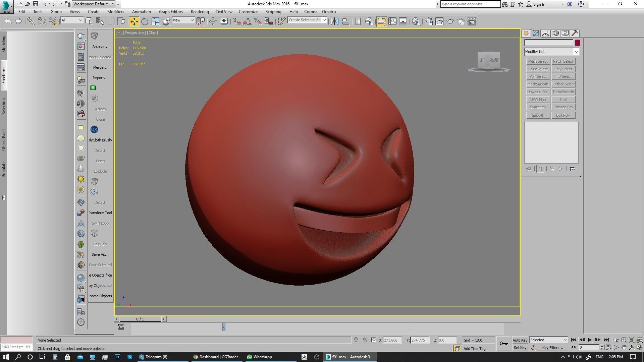Click the Archive... button

tap(100, 47)
